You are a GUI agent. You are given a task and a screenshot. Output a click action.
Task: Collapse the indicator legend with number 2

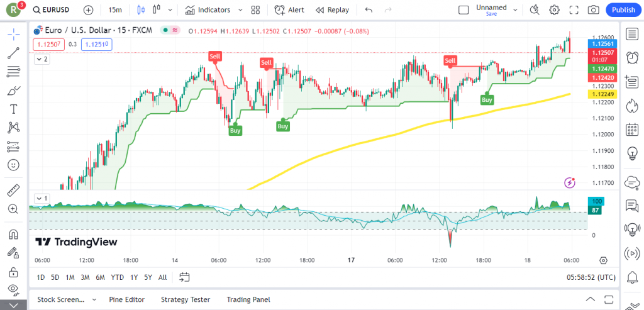42,59
